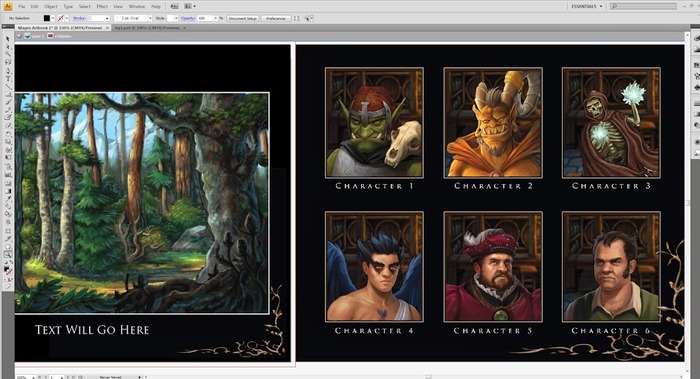Image resolution: width=700 pixels, height=379 pixels.
Task: Click the Layer 1 layer icon in breadcrumb
Action: [x=27, y=36]
